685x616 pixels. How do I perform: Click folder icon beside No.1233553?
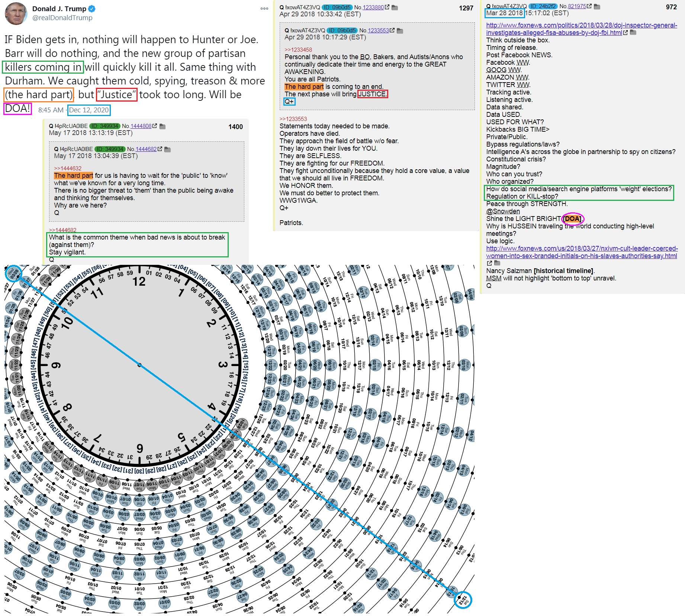400,31
